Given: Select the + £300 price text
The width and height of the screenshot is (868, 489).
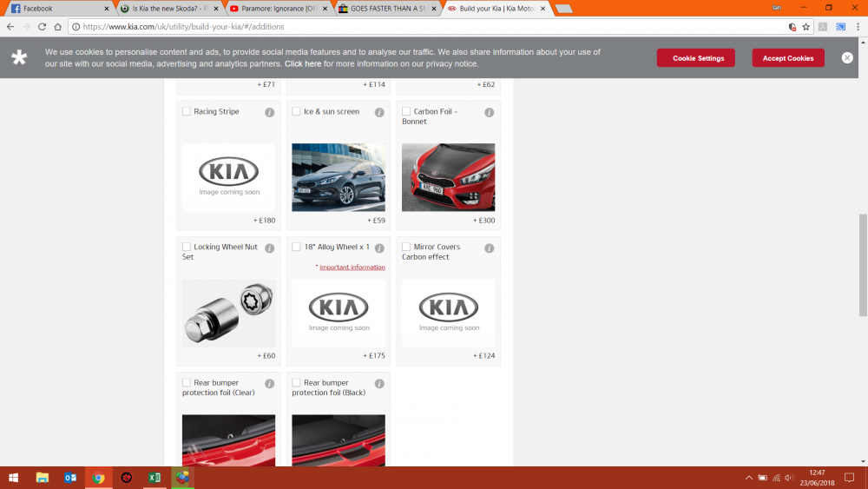Looking at the screenshot, I should coord(483,221).
